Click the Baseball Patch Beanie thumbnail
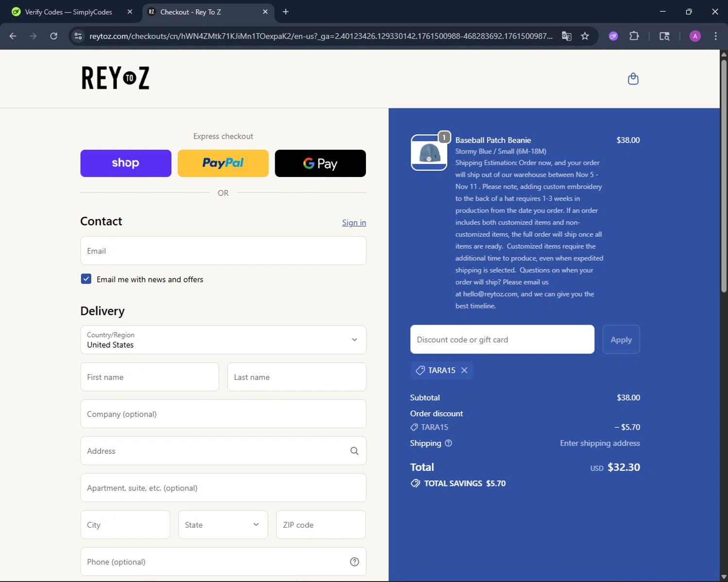Viewport: 728px width, 582px height. (x=429, y=153)
